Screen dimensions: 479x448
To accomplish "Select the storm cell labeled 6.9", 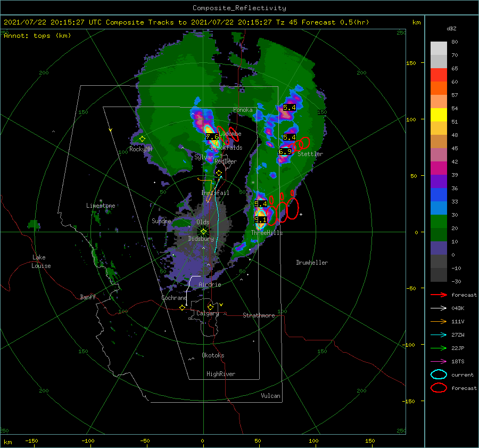I will pyautogui.click(x=285, y=151).
